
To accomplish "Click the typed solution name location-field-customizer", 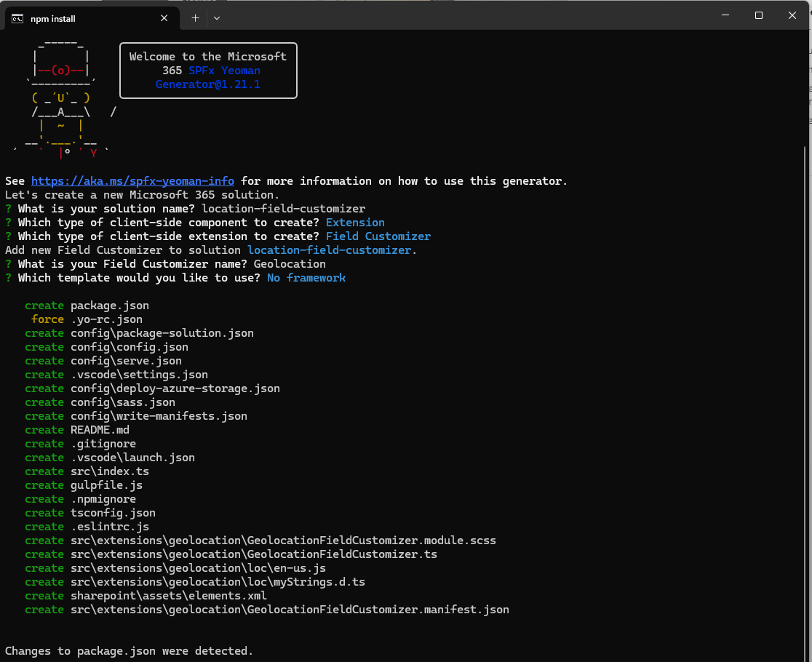I will coord(283,209).
